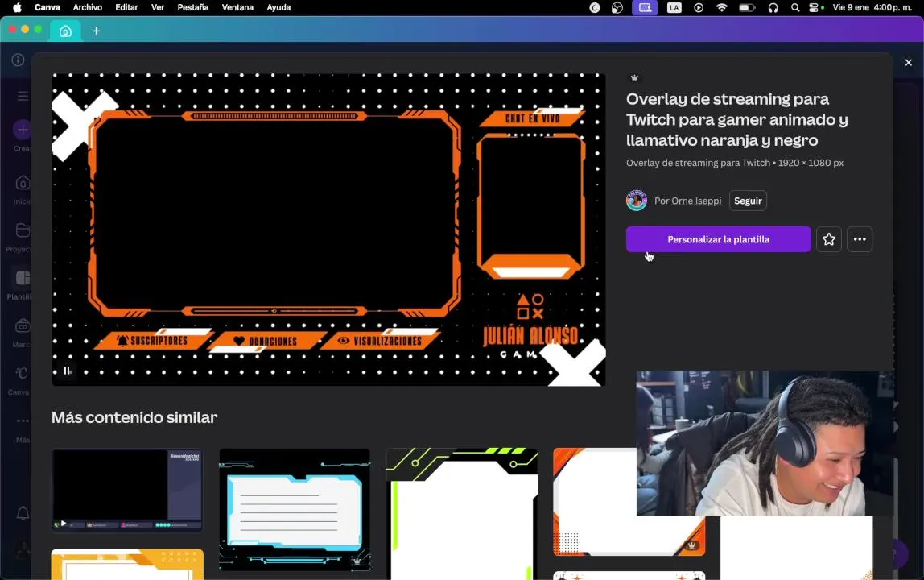Open the Ayuda menu
The image size is (924, 580).
[278, 8]
